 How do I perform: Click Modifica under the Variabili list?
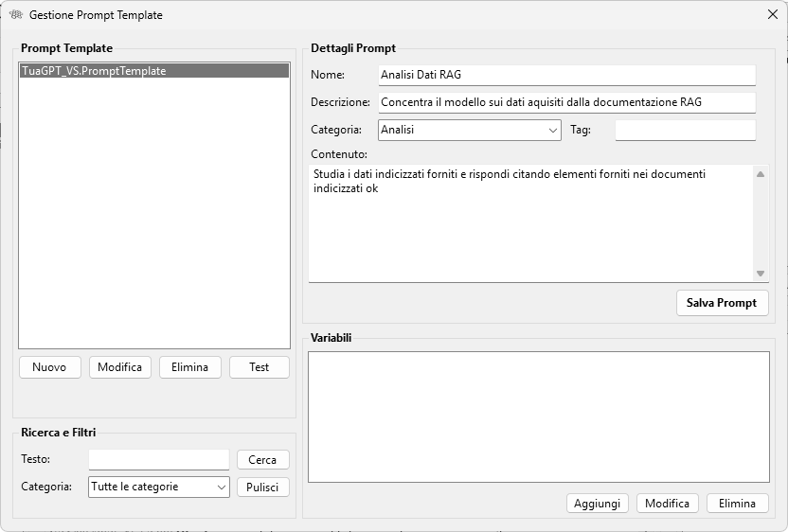[x=668, y=504]
